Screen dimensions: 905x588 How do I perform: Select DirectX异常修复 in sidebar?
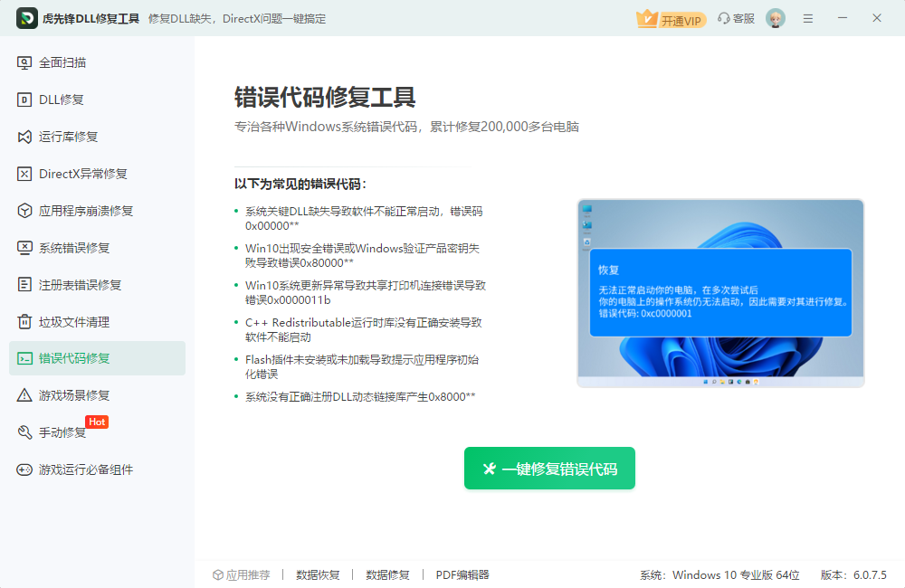coord(97,174)
